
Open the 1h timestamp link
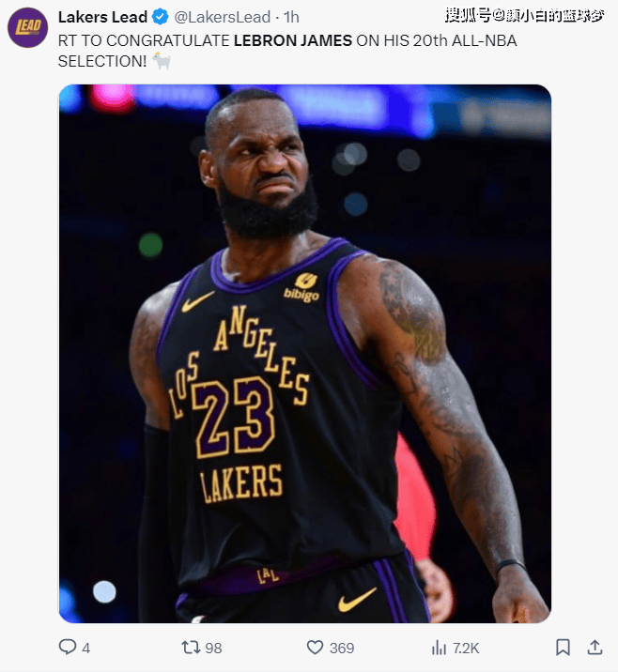pos(291,17)
